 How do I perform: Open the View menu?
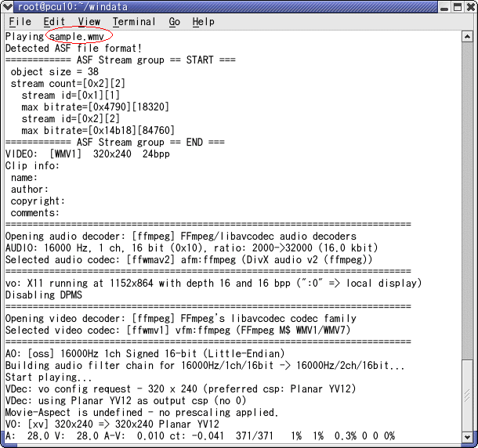89,22
